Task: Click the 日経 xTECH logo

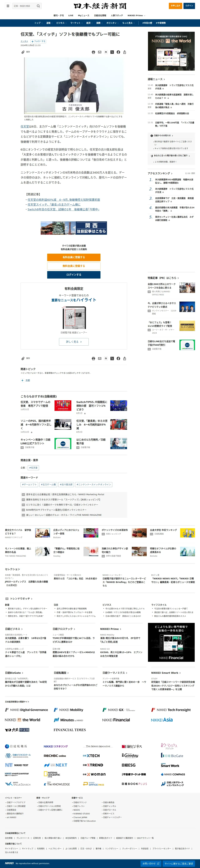Action: tap(91, 756)
